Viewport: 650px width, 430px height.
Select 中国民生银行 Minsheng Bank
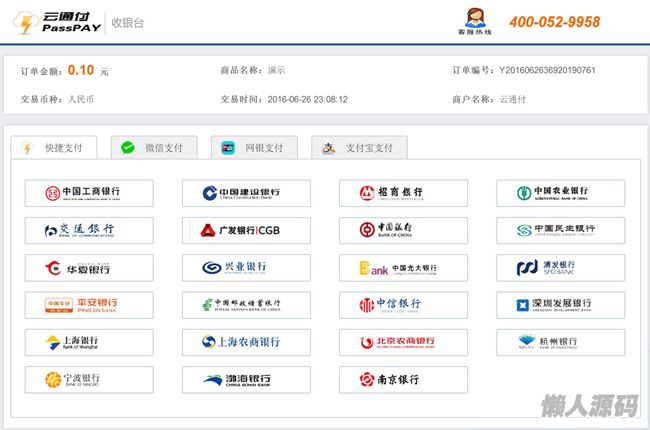[560, 231]
